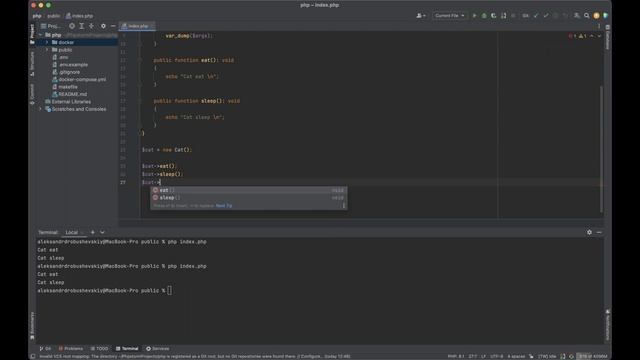The width and height of the screenshot is (640, 360).
Task: Choose eat() from the completion popup
Action: pyautogui.click(x=249, y=190)
